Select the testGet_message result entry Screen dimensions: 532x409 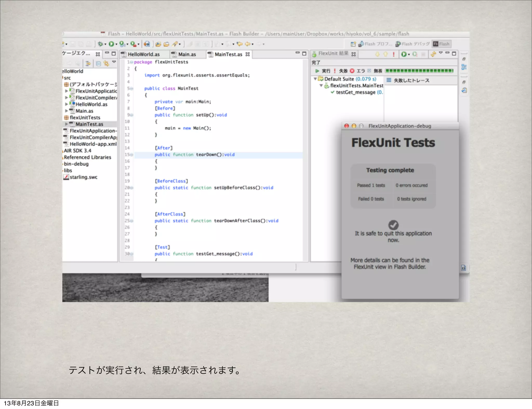tap(355, 92)
